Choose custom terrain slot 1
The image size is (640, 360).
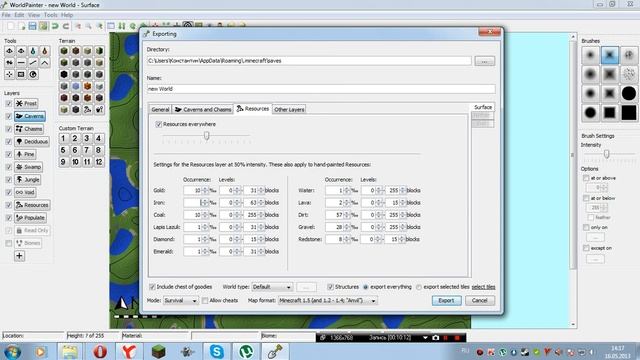(63, 138)
